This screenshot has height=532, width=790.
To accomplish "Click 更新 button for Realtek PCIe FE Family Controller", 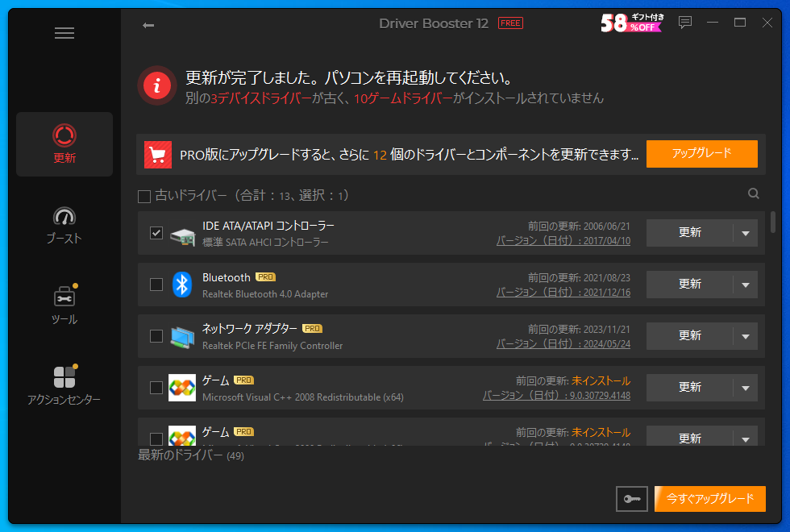I will click(690, 335).
